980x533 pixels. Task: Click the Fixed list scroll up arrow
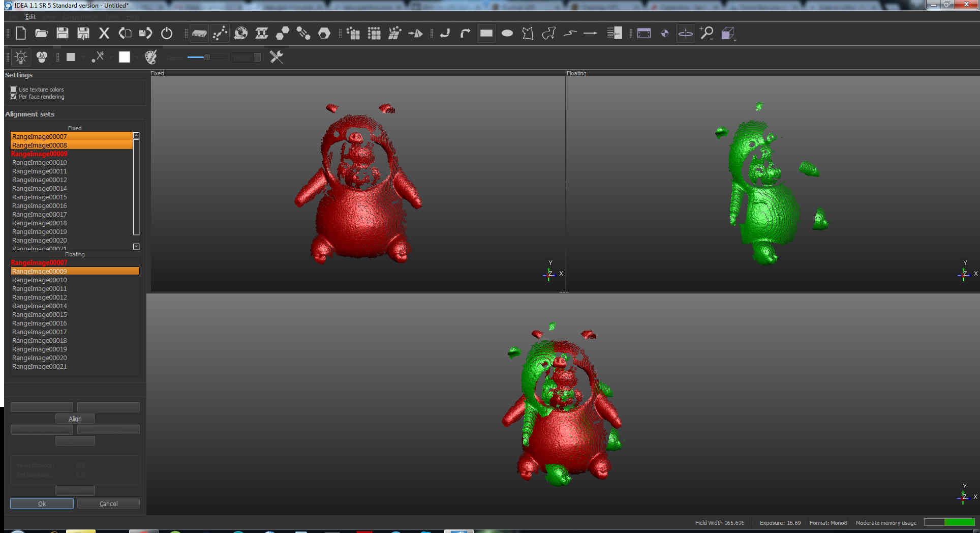136,135
